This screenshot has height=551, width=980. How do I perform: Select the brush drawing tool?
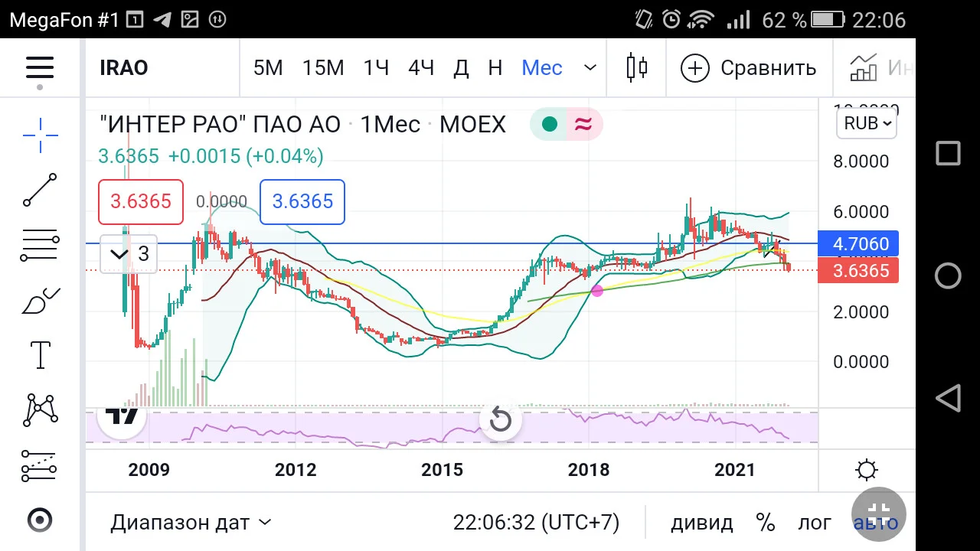pyautogui.click(x=40, y=301)
